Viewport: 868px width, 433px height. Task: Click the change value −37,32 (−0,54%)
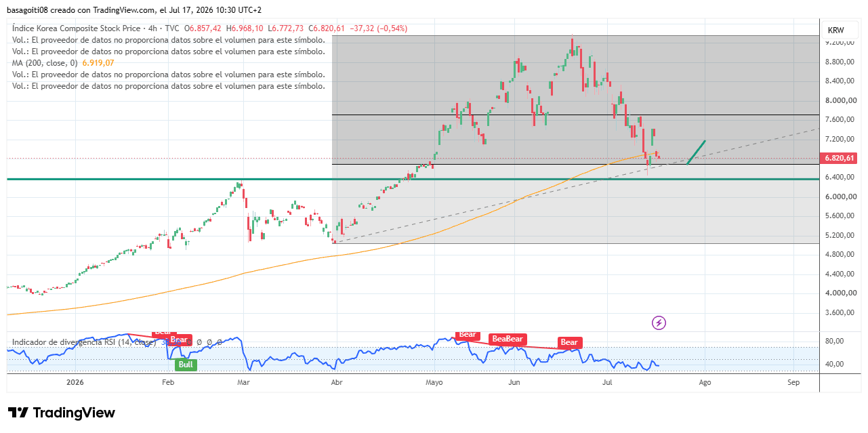[x=379, y=28]
